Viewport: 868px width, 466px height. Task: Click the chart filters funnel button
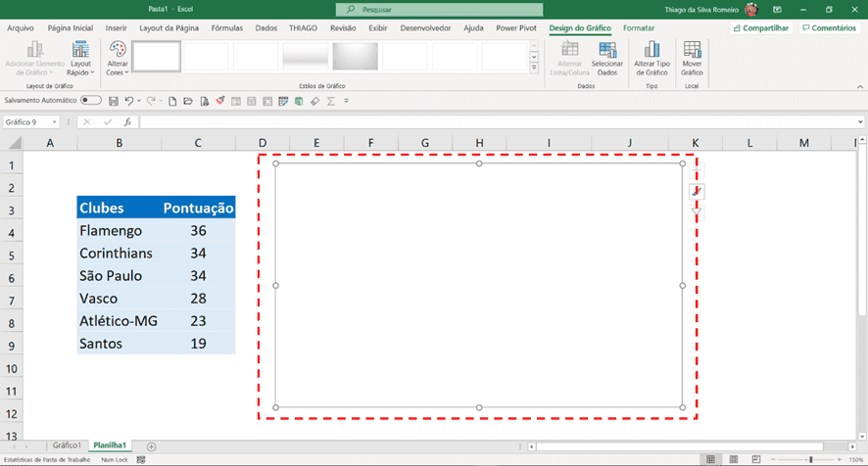pos(697,211)
